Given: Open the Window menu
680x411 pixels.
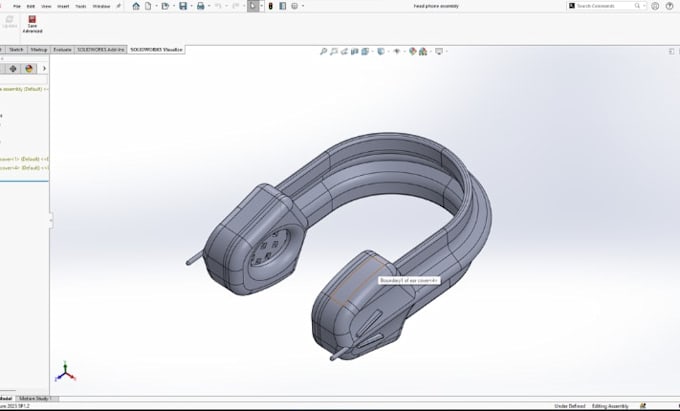Looking at the screenshot, I should [x=101, y=7].
